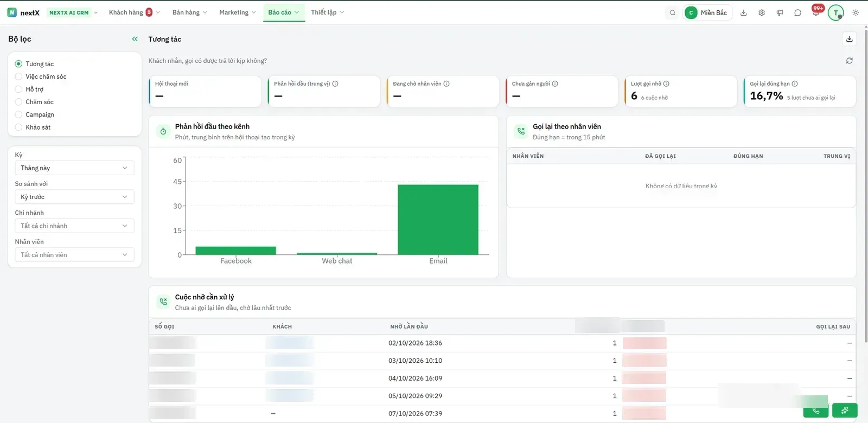
Task: Expand the NEXTX AI CRM workspace switcher
Action: (x=73, y=12)
